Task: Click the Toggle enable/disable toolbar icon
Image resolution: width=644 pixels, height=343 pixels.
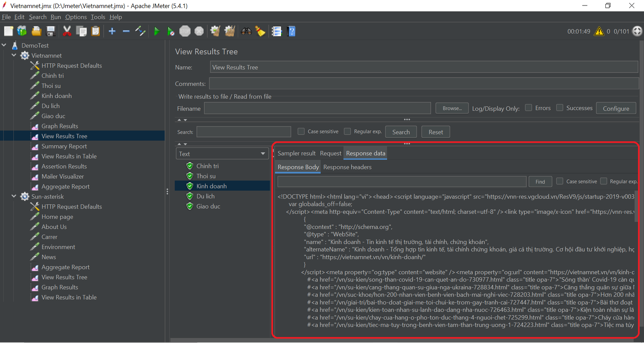Action: click(x=140, y=31)
